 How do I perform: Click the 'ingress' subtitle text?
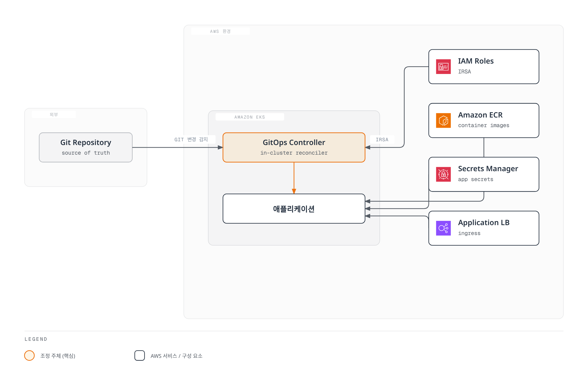point(469,233)
